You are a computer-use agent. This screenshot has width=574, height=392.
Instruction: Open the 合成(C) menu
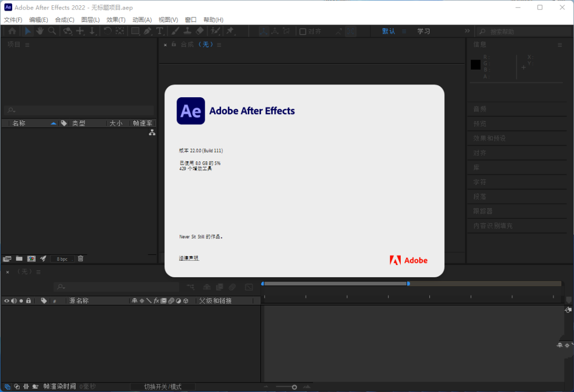click(x=64, y=20)
